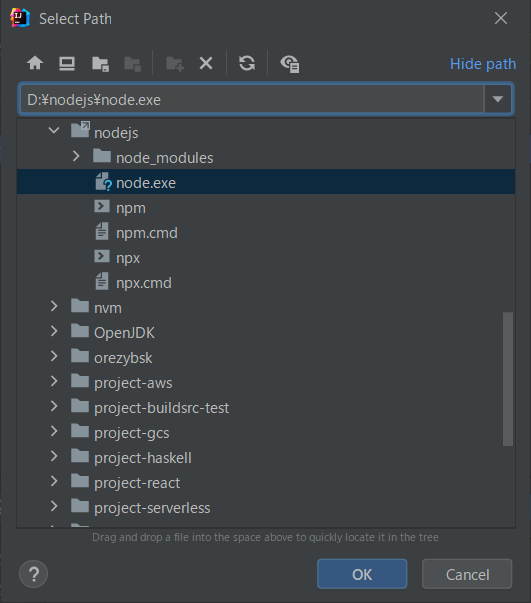The image size is (531, 603).
Task: Refresh the file tree
Action: (247, 63)
